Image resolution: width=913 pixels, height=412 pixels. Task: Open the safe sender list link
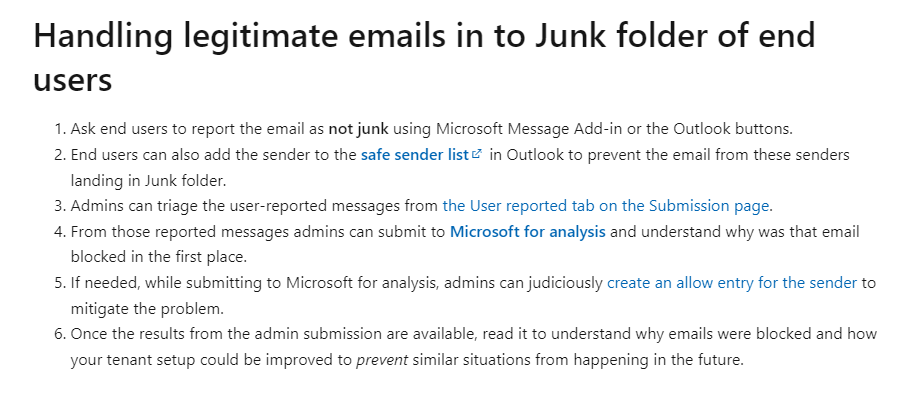(x=415, y=155)
